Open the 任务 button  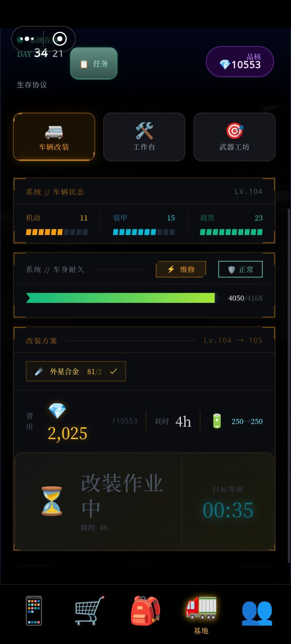[x=94, y=63]
